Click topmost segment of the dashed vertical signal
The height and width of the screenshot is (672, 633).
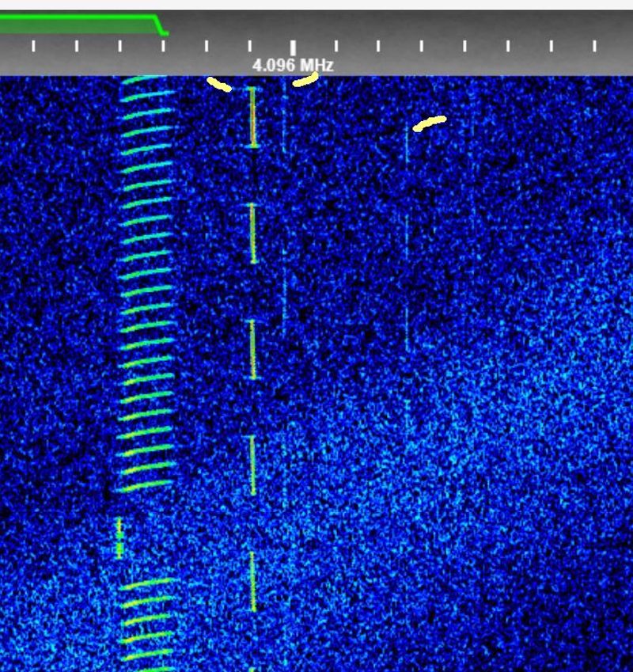point(253,117)
